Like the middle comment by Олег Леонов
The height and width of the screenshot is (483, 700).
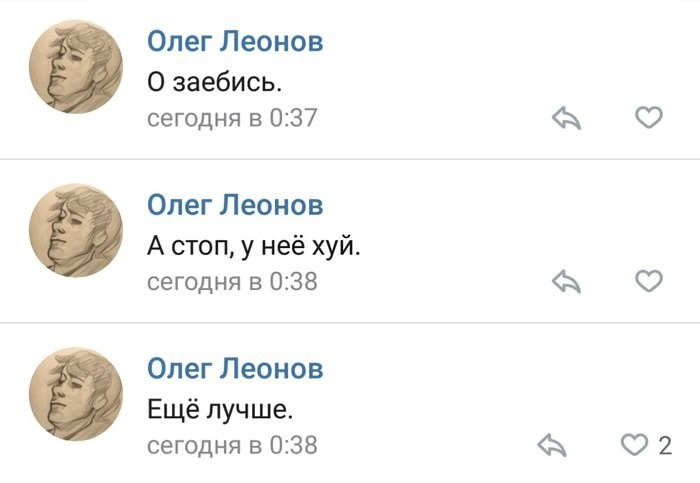[x=649, y=281]
